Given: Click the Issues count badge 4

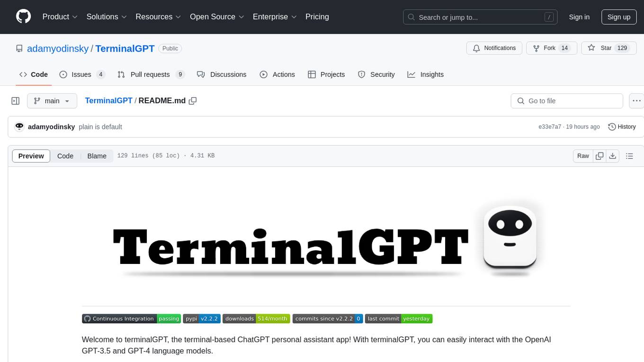Looking at the screenshot, I should [x=100, y=74].
